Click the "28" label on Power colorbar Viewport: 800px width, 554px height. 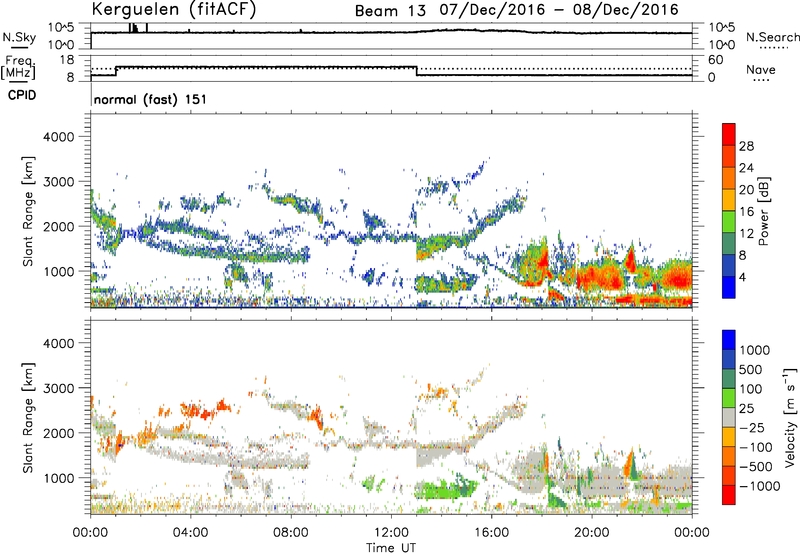746,146
